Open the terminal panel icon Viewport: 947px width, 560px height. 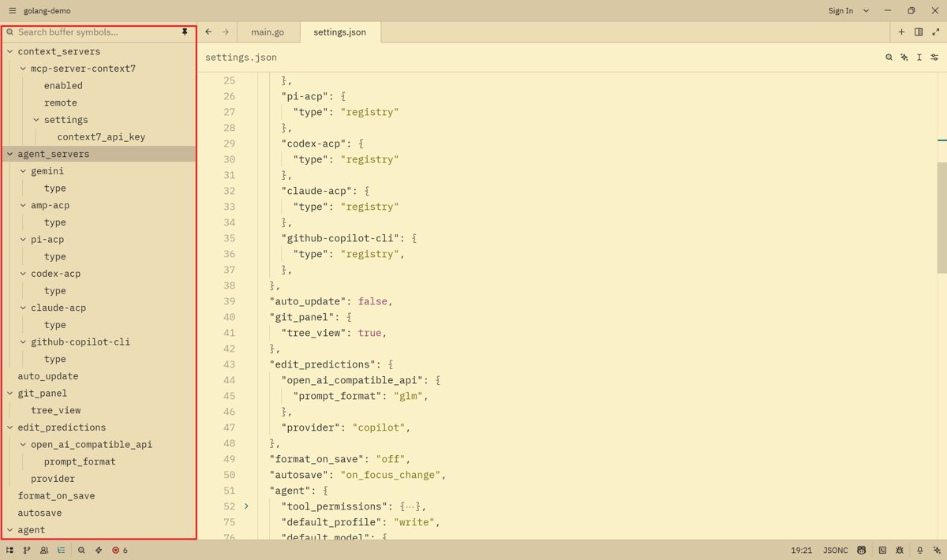(883, 551)
